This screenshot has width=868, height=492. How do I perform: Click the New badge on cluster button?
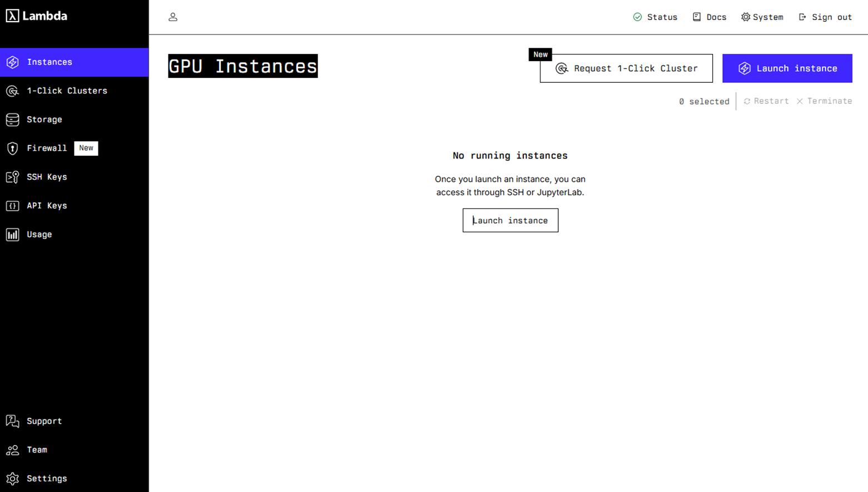tap(540, 54)
